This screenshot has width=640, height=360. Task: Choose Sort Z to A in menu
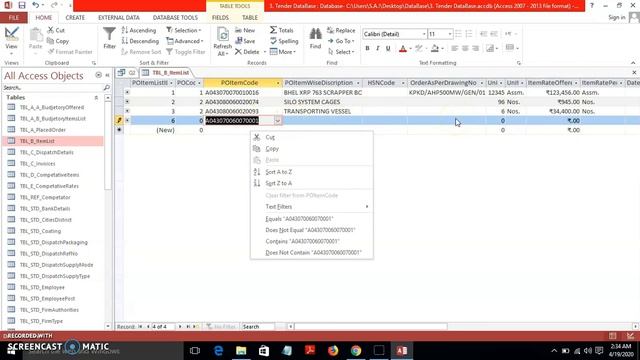click(312, 183)
